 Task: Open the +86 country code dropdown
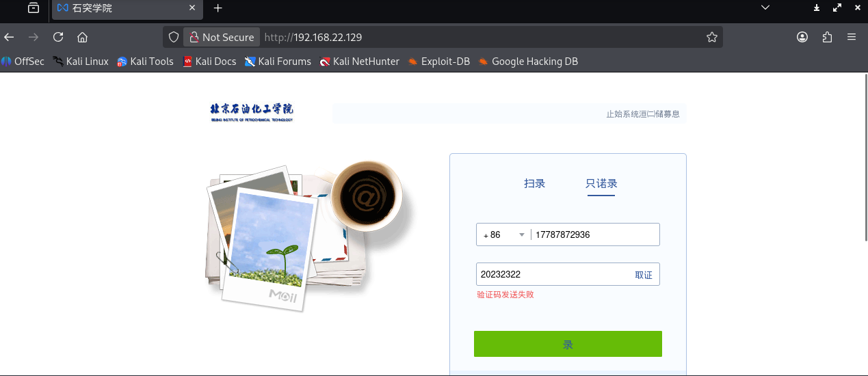(x=504, y=234)
